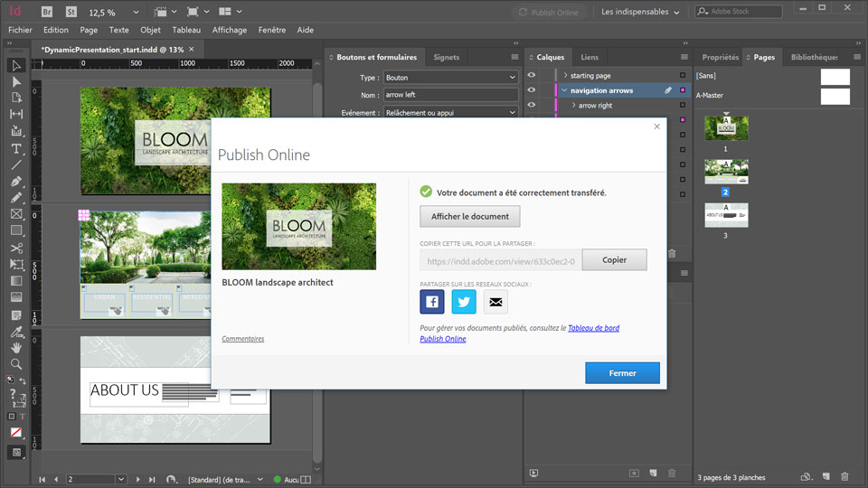Select the Zoom magnifier tool
The image size is (868, 488).
[16, 364]
